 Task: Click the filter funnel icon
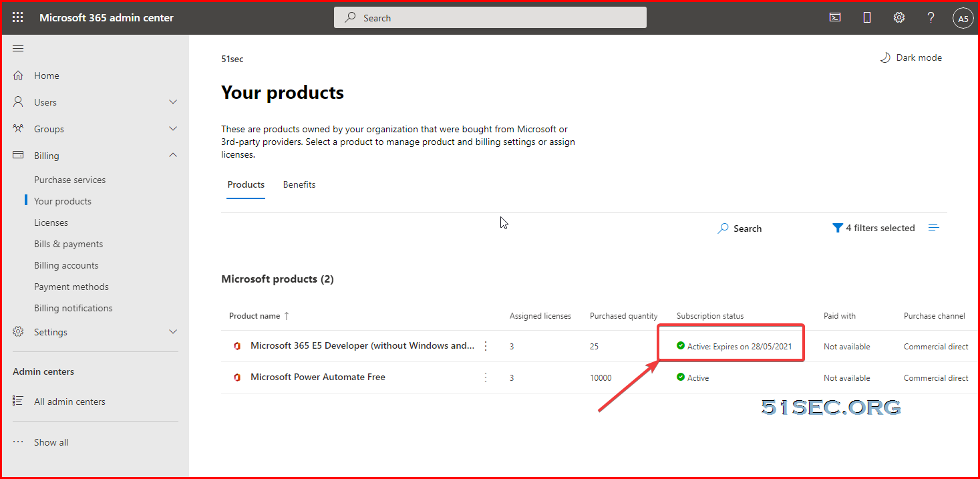click(x=838, y=228)
